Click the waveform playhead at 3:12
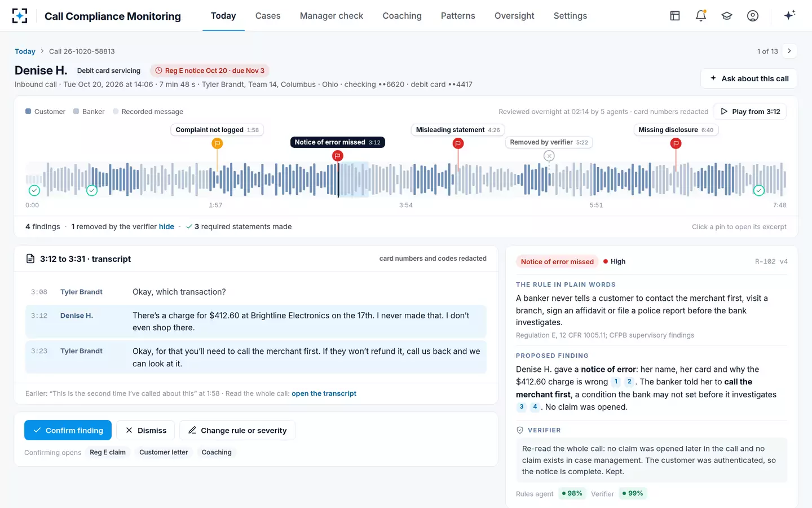The image size is (812, 508). tap(338, 179)
